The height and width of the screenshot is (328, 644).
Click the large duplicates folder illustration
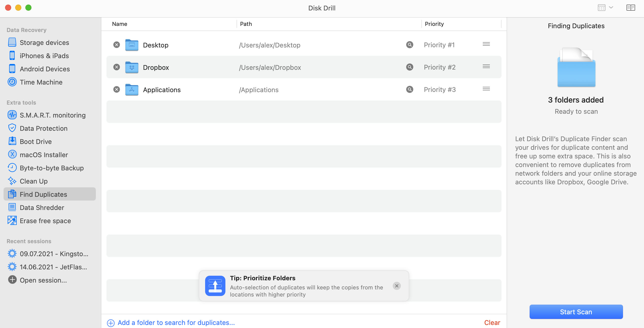tap(576, 67)
